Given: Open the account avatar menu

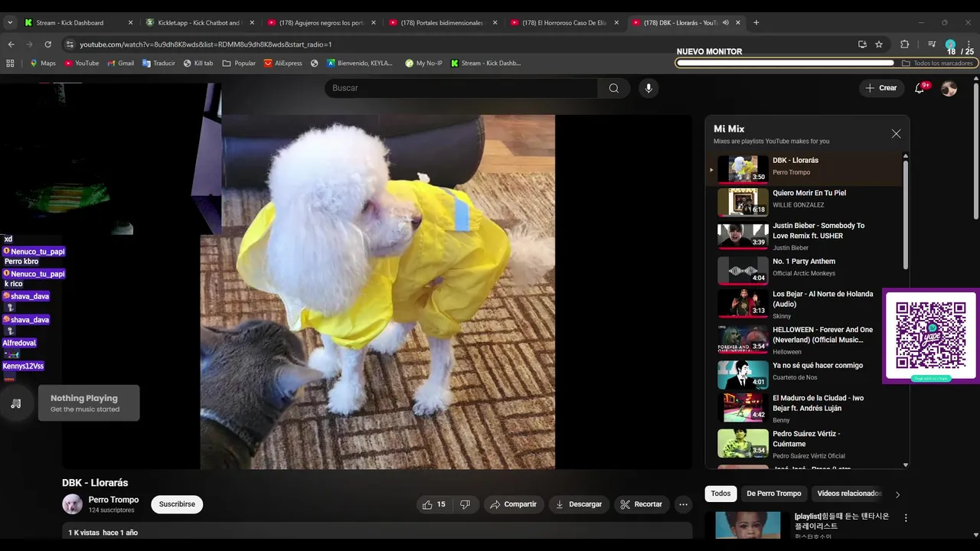Looking at the screenshot, I should tap(949, 89).
